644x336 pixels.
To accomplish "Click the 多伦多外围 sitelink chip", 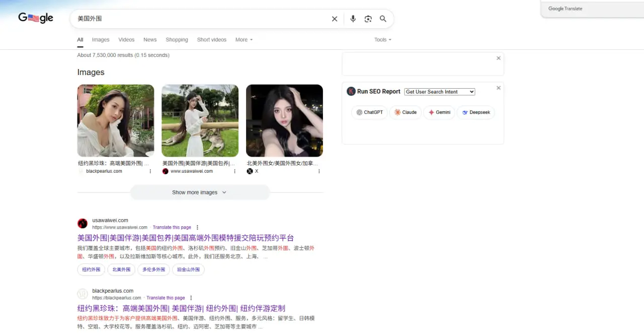I will 153,270.
